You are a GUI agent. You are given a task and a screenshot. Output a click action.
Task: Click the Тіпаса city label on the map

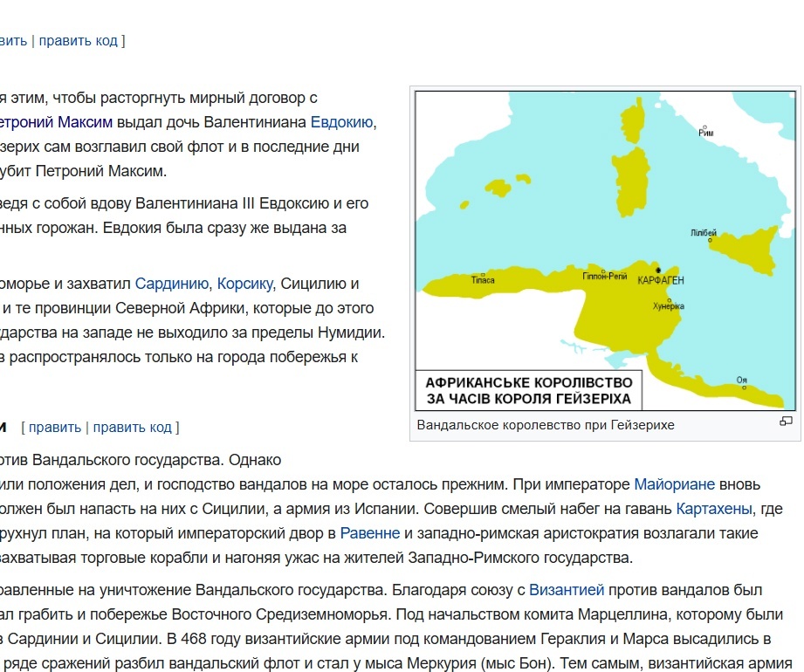click(x=483, y=279)
